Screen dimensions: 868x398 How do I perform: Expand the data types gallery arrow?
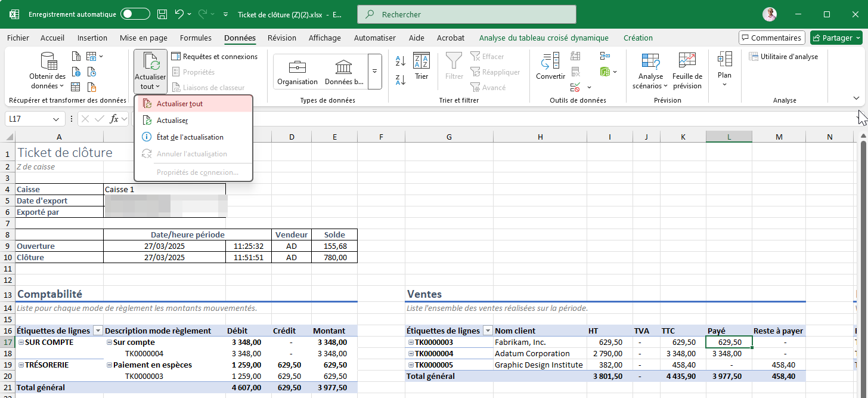(375, 71)
